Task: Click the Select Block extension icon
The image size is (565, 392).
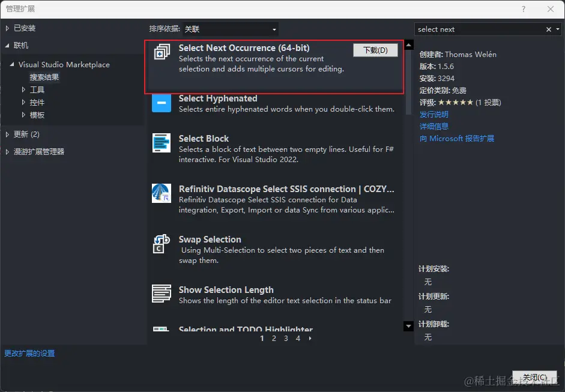Action: pos(162,143)
